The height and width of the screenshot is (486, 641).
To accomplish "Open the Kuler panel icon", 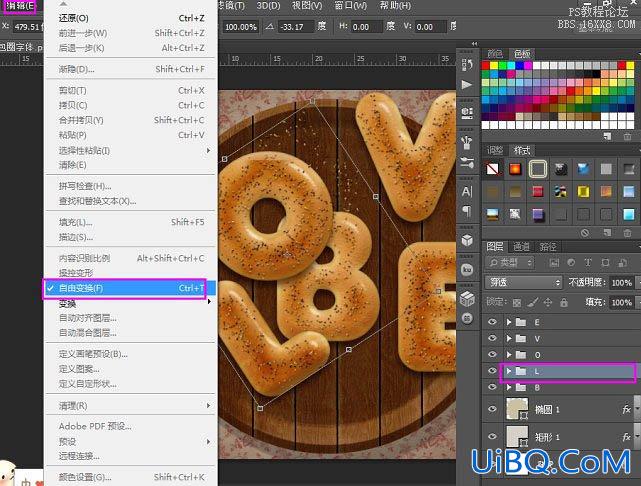I will click(x=467, y=269).
